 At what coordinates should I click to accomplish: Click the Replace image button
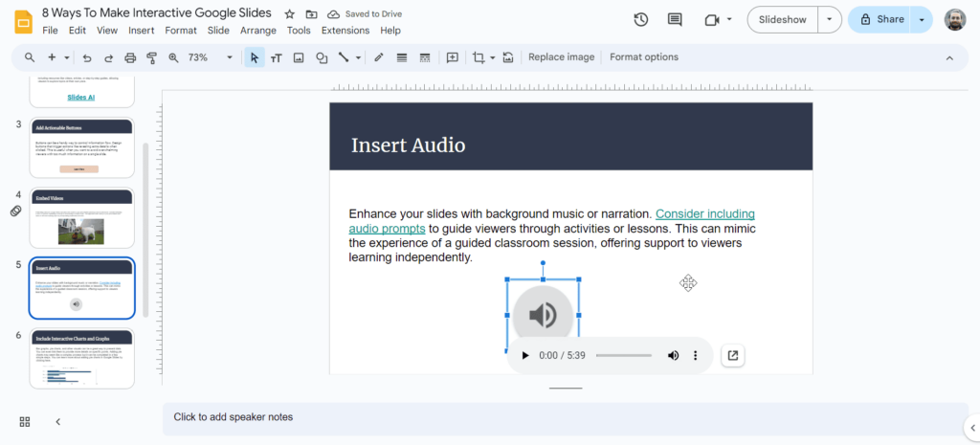point(561,57)
